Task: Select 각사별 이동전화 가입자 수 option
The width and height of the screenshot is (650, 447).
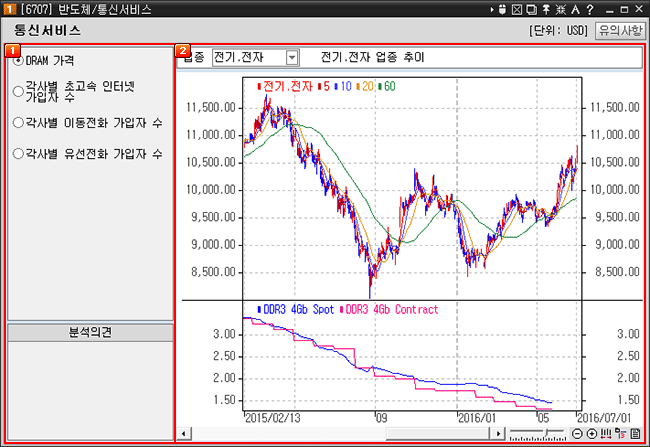Action: click(18, 122)
